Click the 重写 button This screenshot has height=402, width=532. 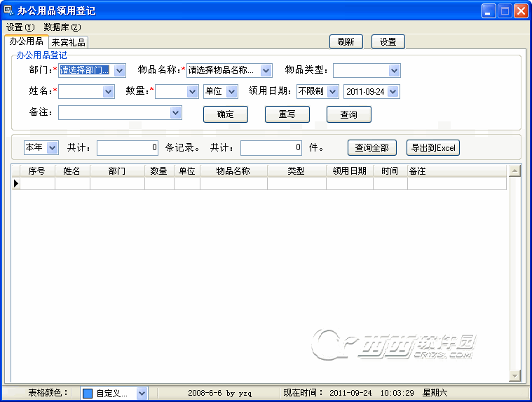click(x=287, y=114)
